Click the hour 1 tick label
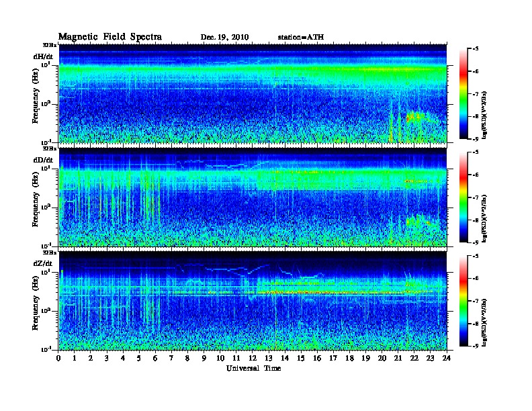Image resolution: width=532 pixels, height=411 pixels. (x=75, y=358)
